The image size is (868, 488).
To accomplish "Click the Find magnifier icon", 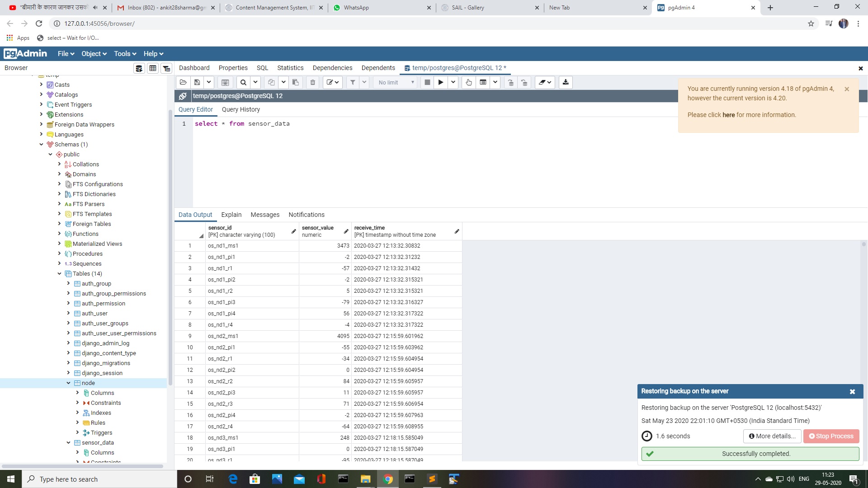I will coord(243,82).
